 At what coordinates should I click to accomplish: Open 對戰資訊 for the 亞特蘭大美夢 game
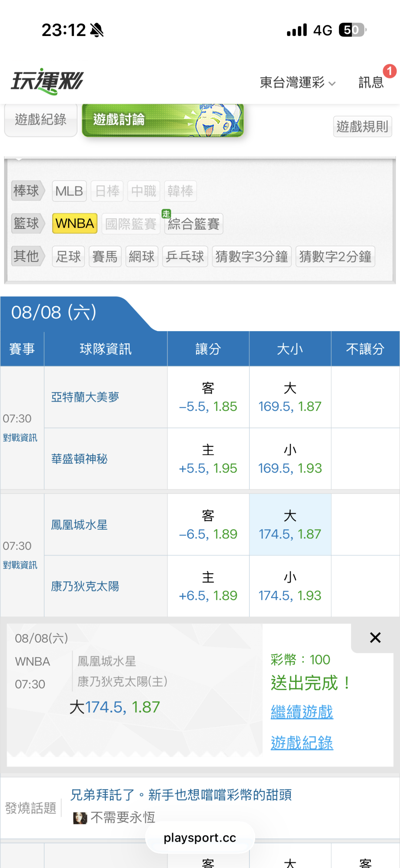click(20, 438)
